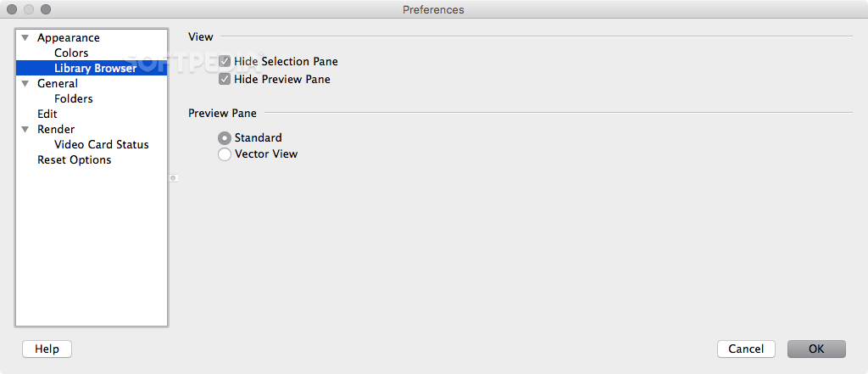Collapse the Render tree section

(x=25, y=129)
